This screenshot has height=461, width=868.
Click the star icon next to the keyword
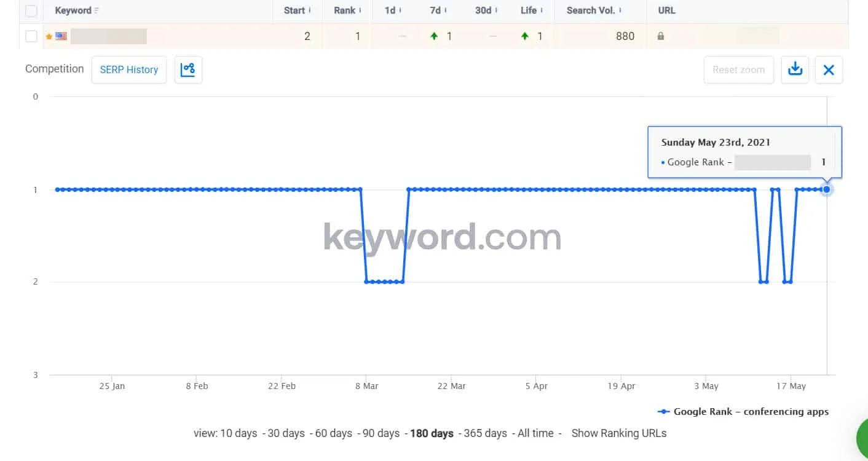(49, 36)
